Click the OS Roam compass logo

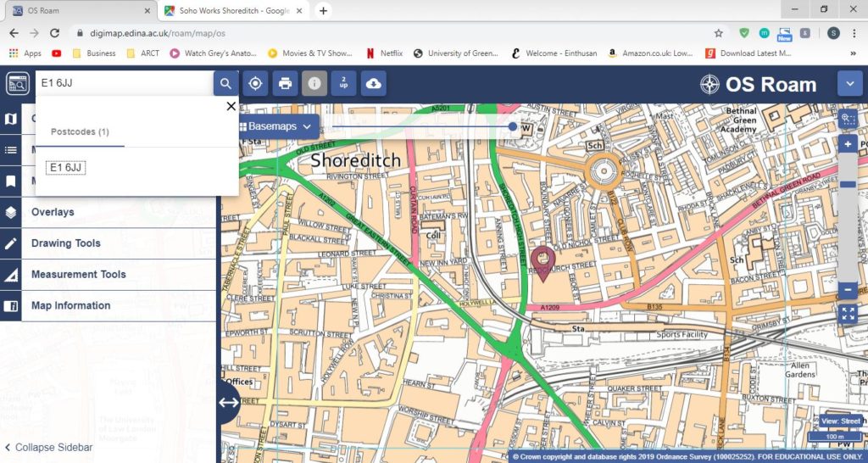point(709,84)
